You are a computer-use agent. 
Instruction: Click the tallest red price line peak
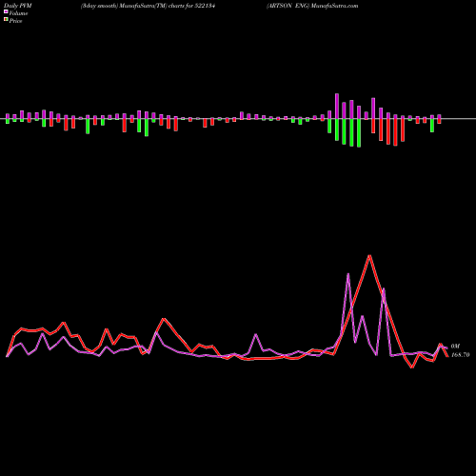pos(369,256)
